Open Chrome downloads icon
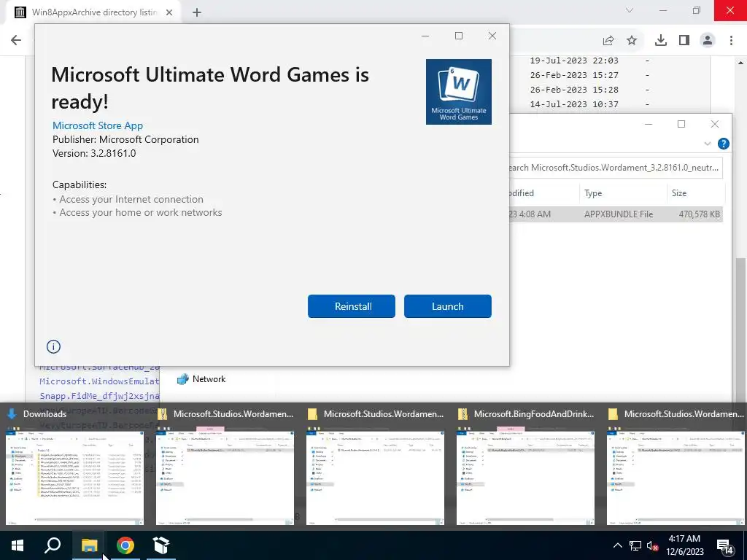The height and width of the screenshot is (560, 747). (x=661, y=41)
